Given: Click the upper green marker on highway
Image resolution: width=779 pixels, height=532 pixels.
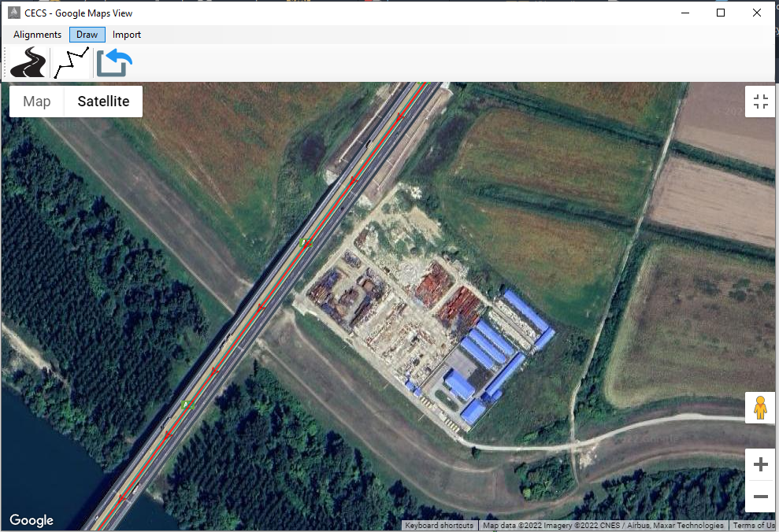Looking at the screenshot, I should (305, 243).
